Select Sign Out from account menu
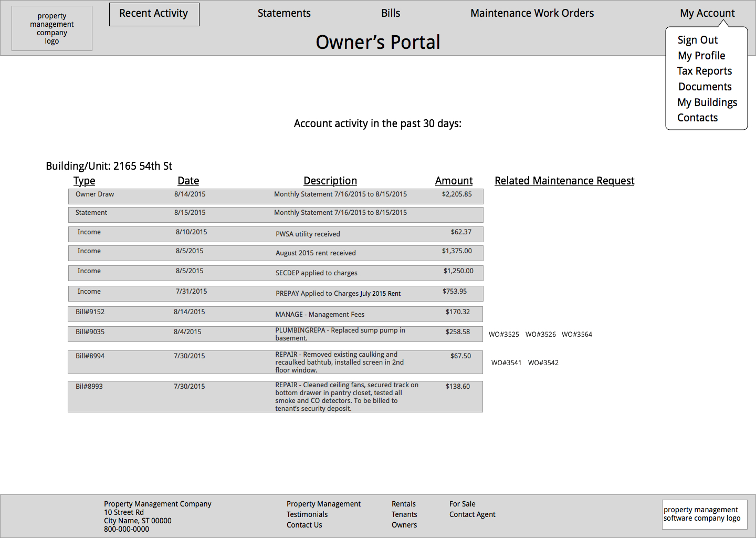Viewport: 756px width, 538px height. click(697, 40)
